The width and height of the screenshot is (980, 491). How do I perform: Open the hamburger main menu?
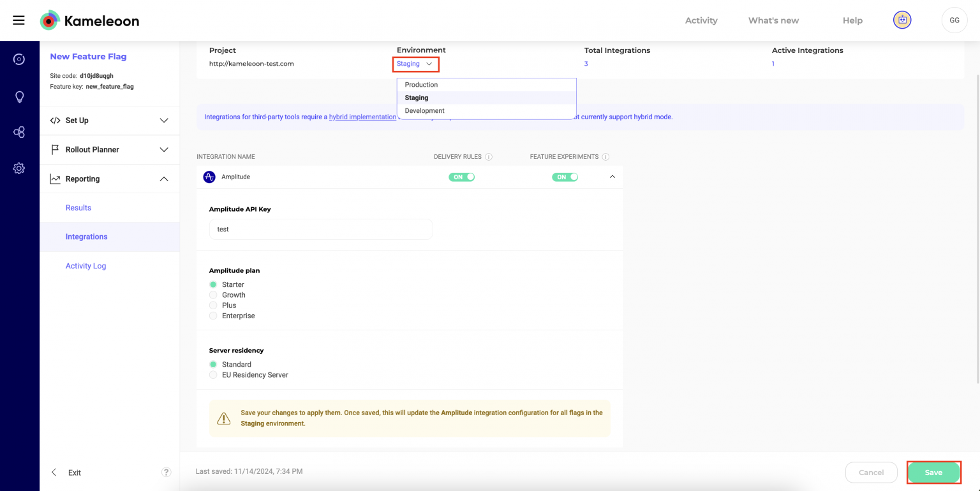point(19,20)
